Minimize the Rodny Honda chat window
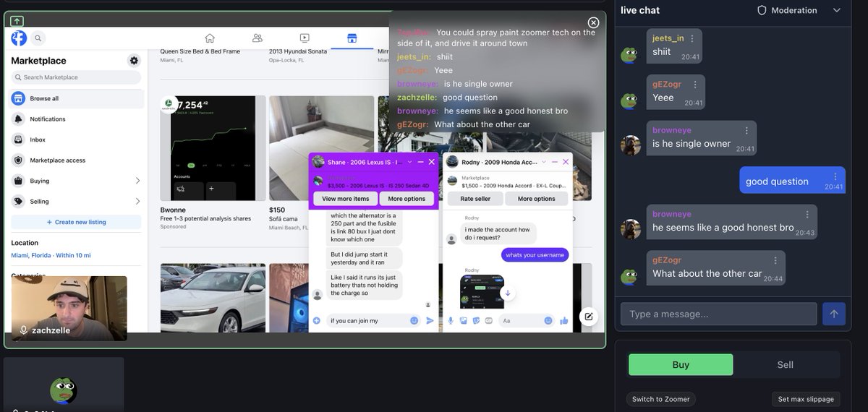This screenshot has width=868, height=412. click(556, 162)
